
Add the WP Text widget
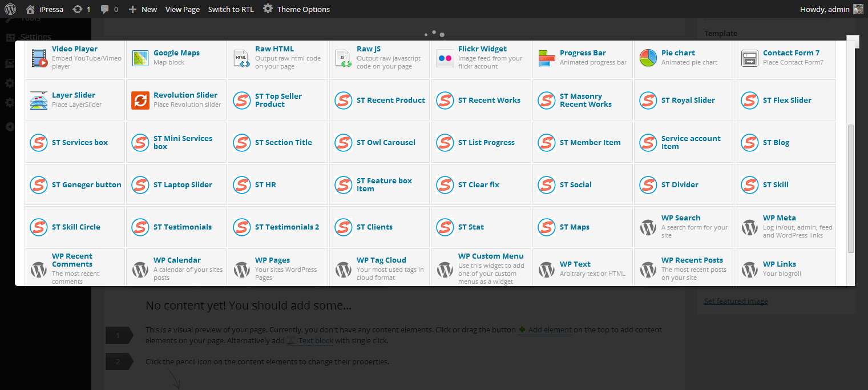[583, 267]
